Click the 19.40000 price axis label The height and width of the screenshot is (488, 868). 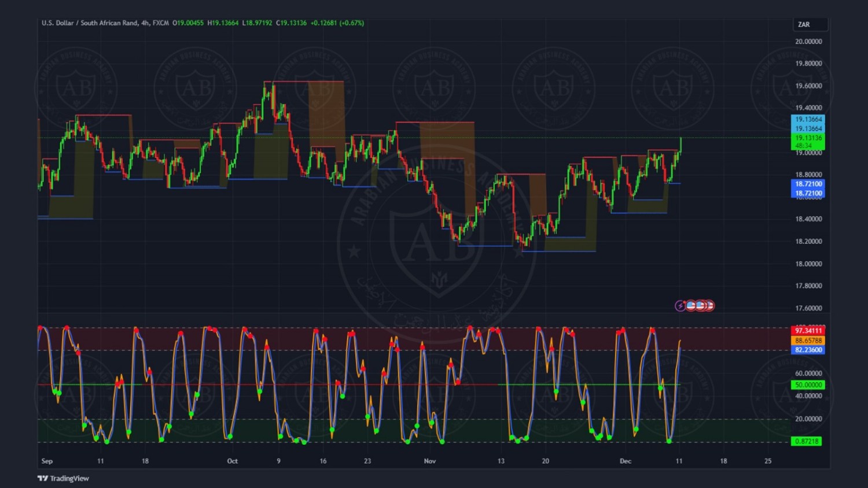[808, 108]
